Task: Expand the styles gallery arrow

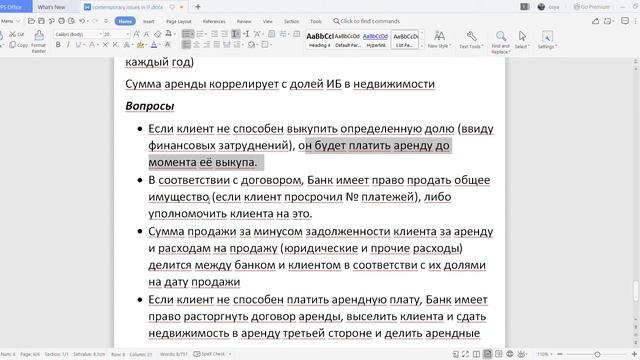Action: coord(422,45)
